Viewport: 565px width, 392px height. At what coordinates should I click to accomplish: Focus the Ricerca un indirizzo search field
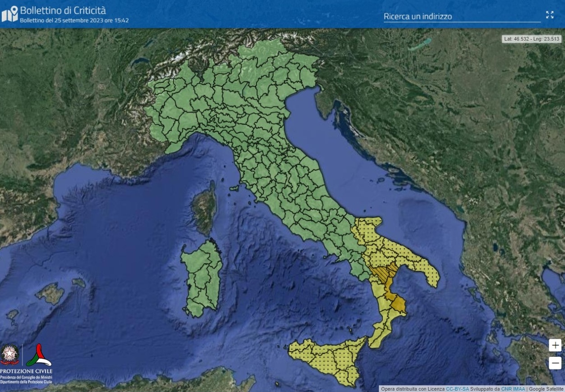[x=462, y=17]
